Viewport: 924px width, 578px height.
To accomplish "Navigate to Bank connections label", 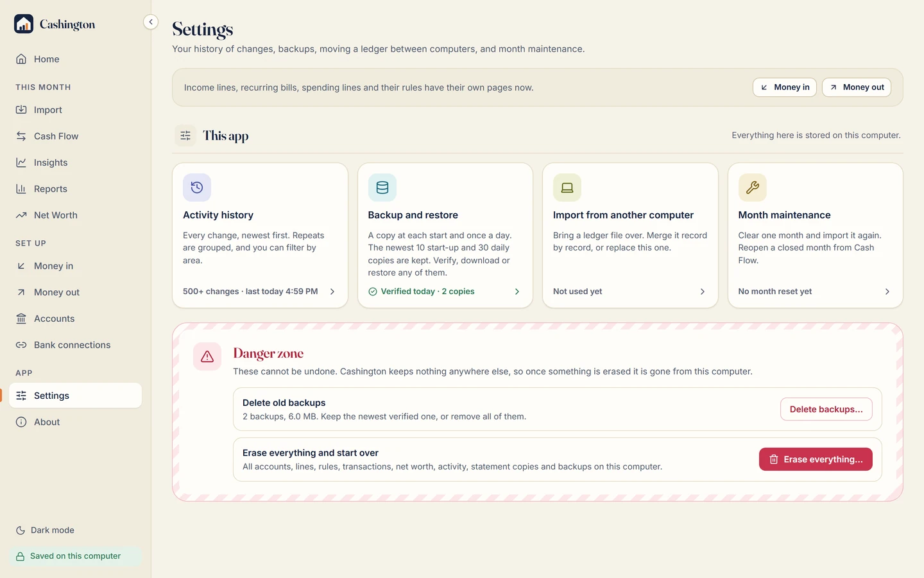I will (73, 345).
